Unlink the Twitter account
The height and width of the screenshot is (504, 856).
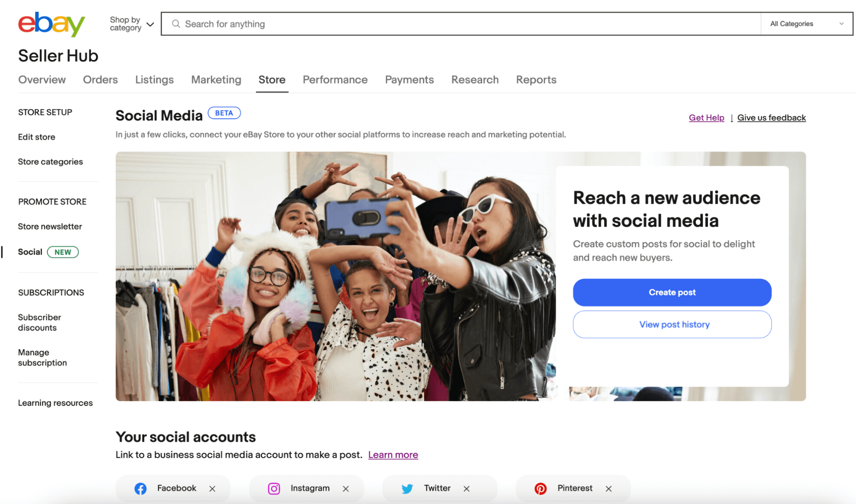pos(466,488)
